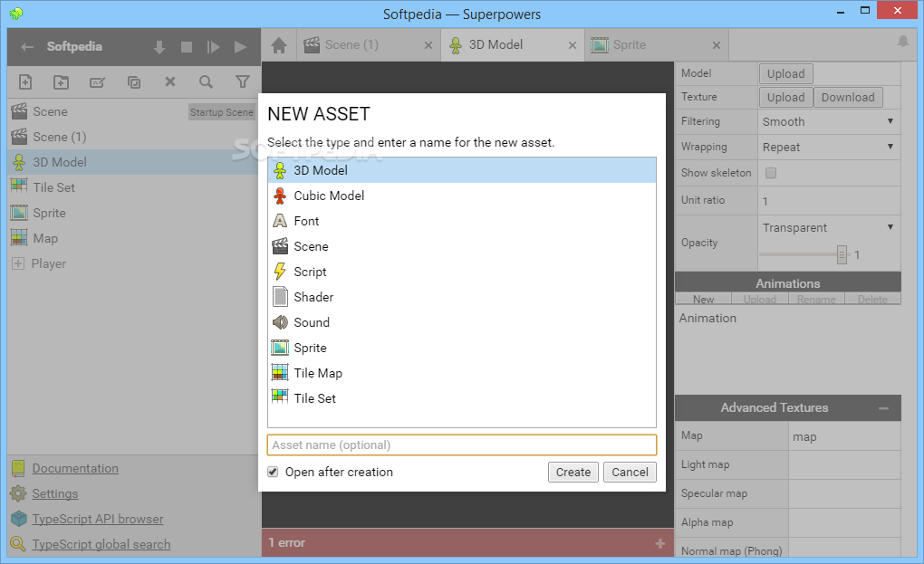Open the TypeScript API browser link

(97, 520)
